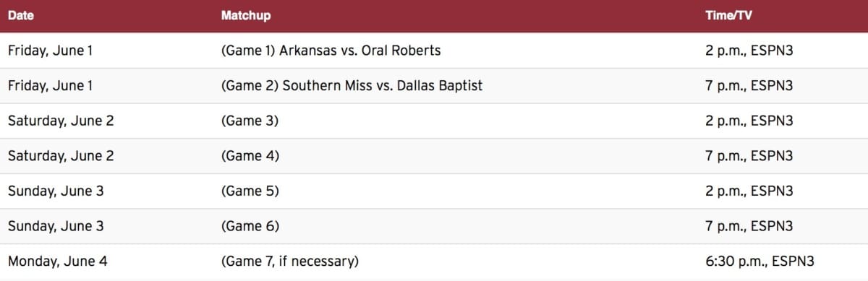Click the (Game 3) matchup cell
Image resolution: width=868 pixels, height=281 pixels.
(250, 121)
